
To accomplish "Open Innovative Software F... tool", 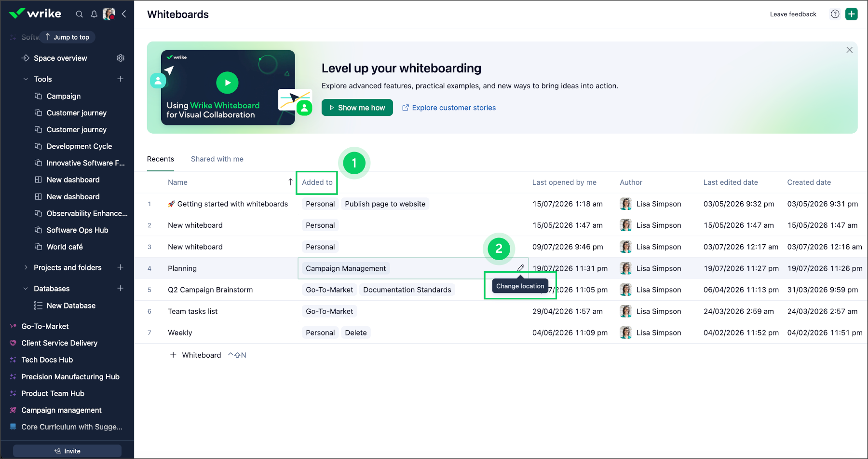I will tap(85, 163).
